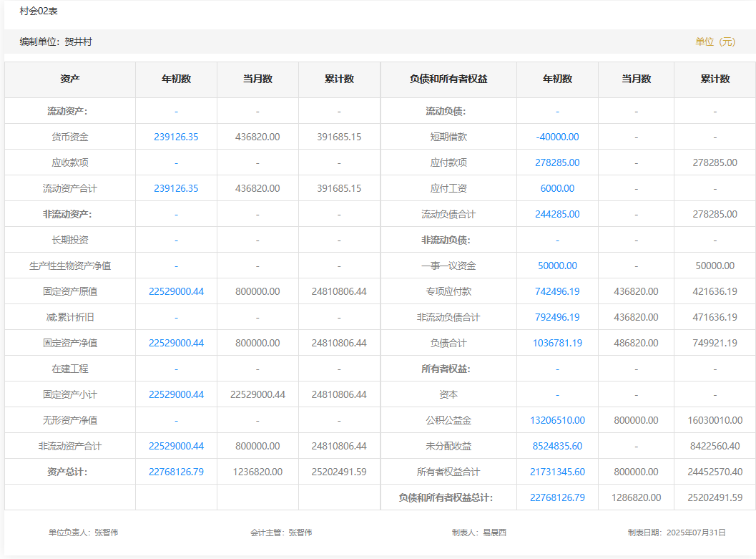View 负债合计 opening total 1036781.19
The height and width of the screenshot is (559, 756).
click(557, 343)
